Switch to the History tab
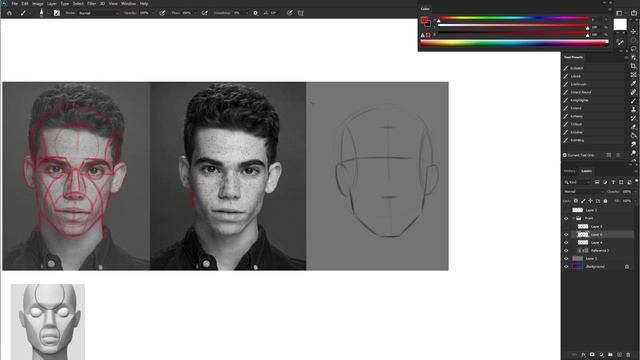640x360 pixels. [x=570, y=171]
